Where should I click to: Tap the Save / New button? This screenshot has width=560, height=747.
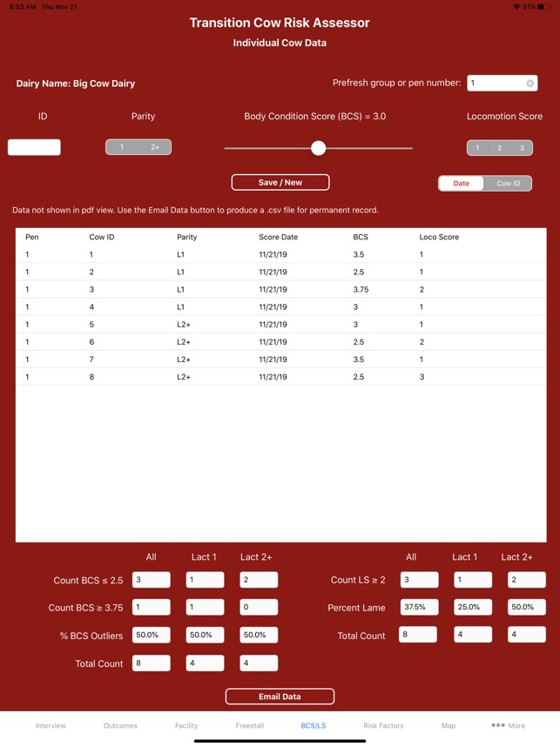tap(280, 183)
